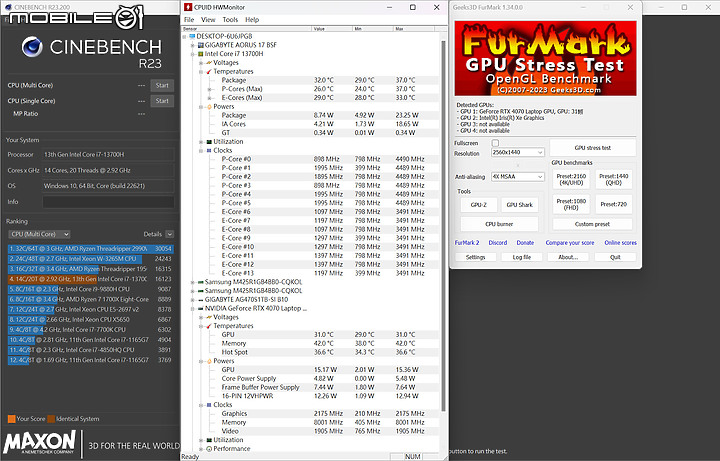
Task: Click the HWMonitor app icon in title bar
Action: click(188, 7)
